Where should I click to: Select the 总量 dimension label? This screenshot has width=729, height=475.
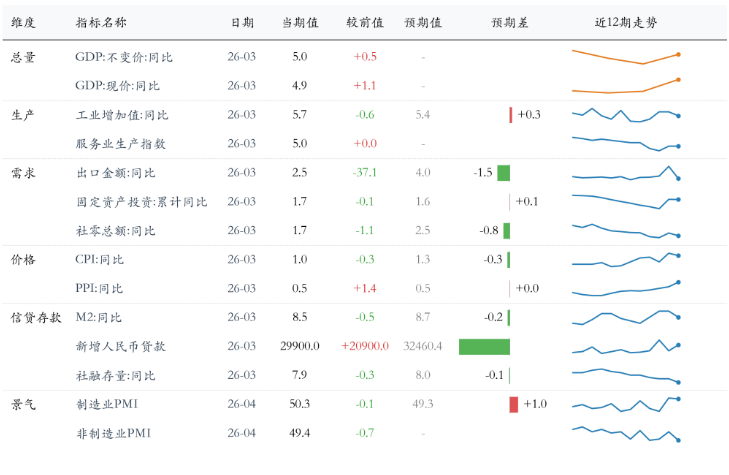tap(23, 57)
